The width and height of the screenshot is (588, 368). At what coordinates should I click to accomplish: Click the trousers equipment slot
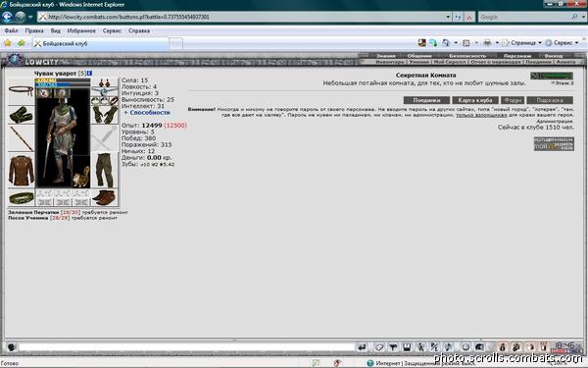pos(104,170)
